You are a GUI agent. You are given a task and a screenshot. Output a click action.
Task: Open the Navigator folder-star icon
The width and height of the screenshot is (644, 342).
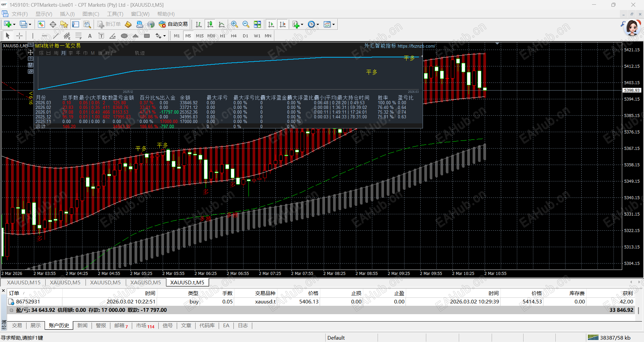(64, 24)
